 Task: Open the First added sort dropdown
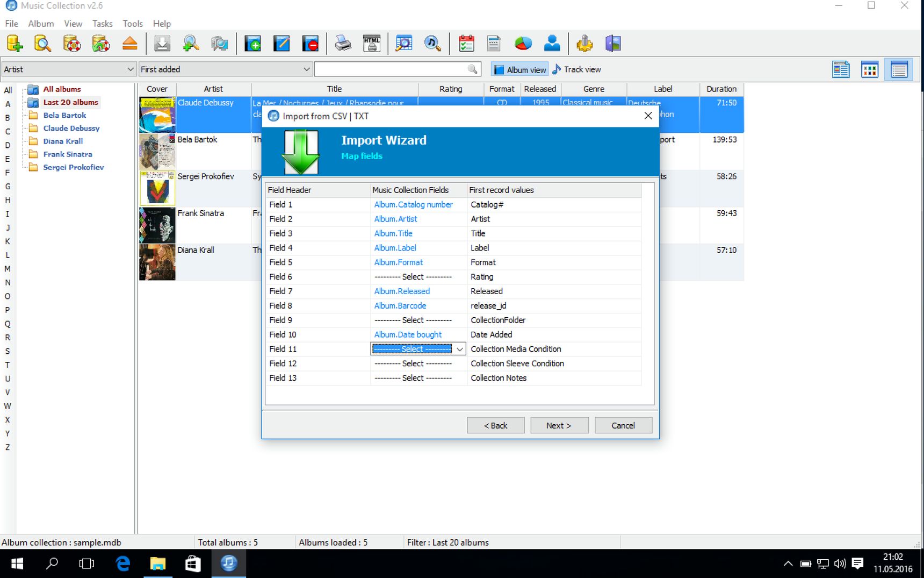click(225, 69)
